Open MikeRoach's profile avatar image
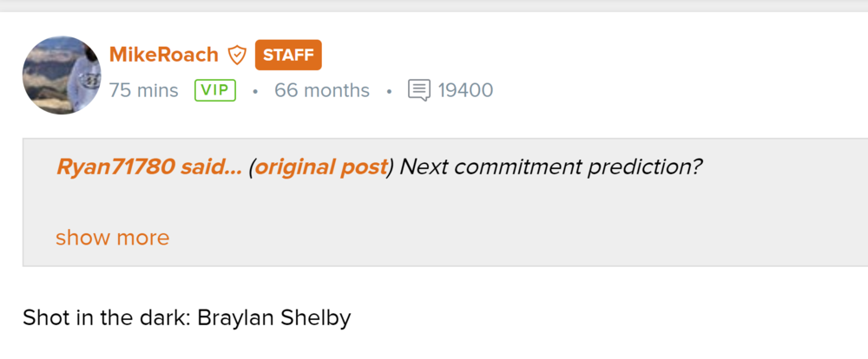The width and height of the screenshot is (868, 359). click(62, 75)
